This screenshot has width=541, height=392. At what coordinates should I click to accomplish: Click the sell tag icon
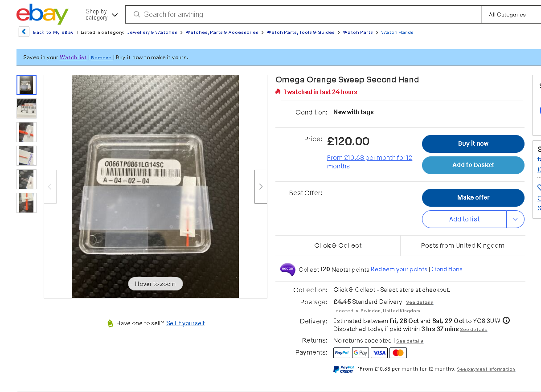coord(110,323)
